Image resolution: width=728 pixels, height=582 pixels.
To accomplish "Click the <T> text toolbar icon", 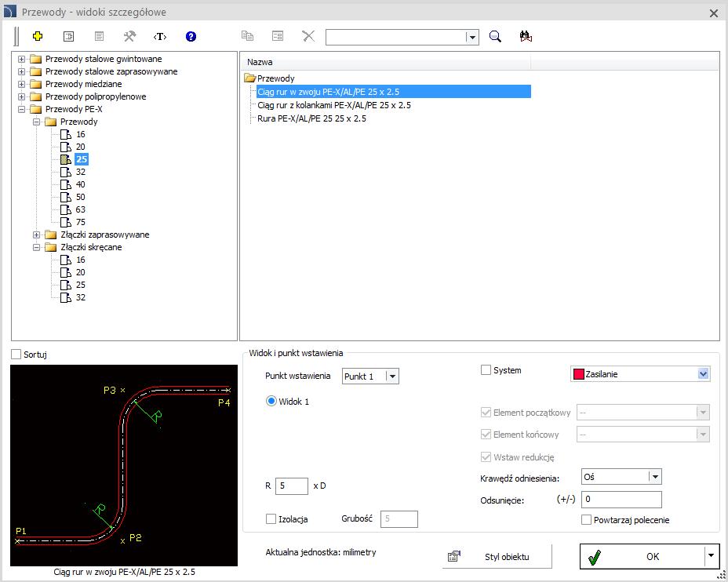I will [x=160, y=36].
